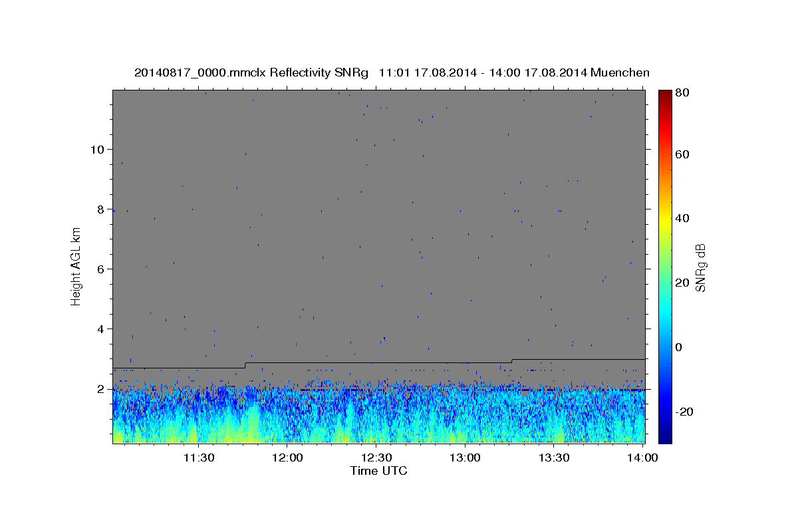798x532 pixels.
Task: Pick the dark red top of the colorbar
Action: coord(665,94)
